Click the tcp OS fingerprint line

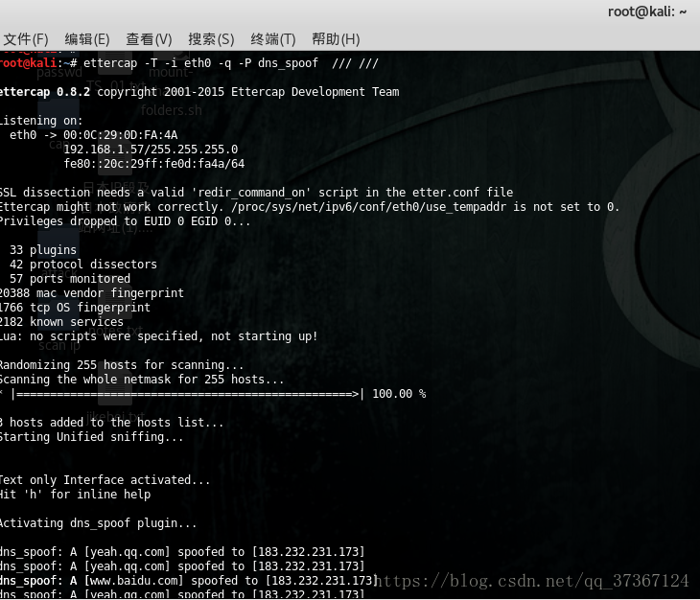[75, 308]
